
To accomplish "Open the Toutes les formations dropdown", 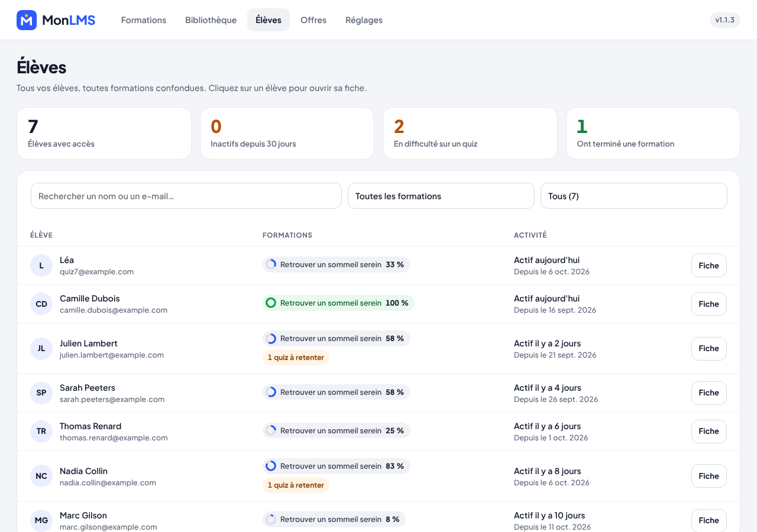I will click(441, 196).
